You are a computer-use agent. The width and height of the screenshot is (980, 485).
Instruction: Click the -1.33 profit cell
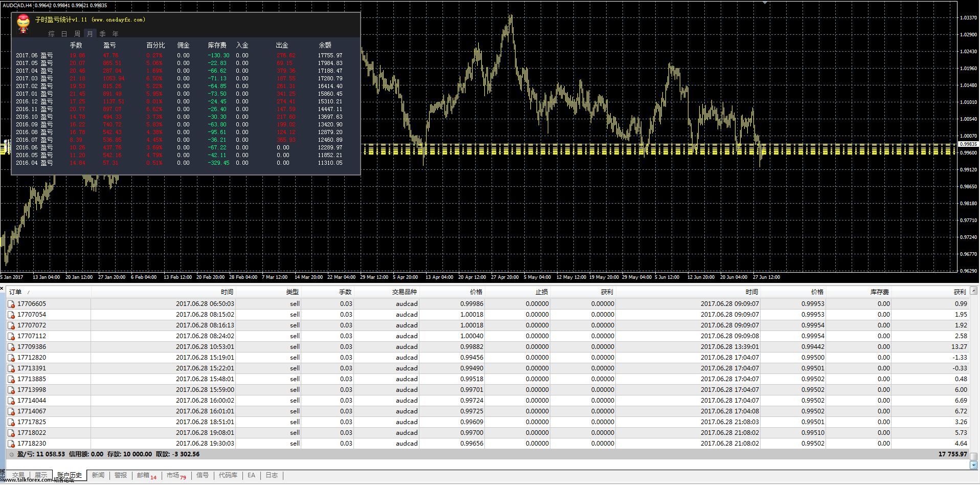(960, 358)
